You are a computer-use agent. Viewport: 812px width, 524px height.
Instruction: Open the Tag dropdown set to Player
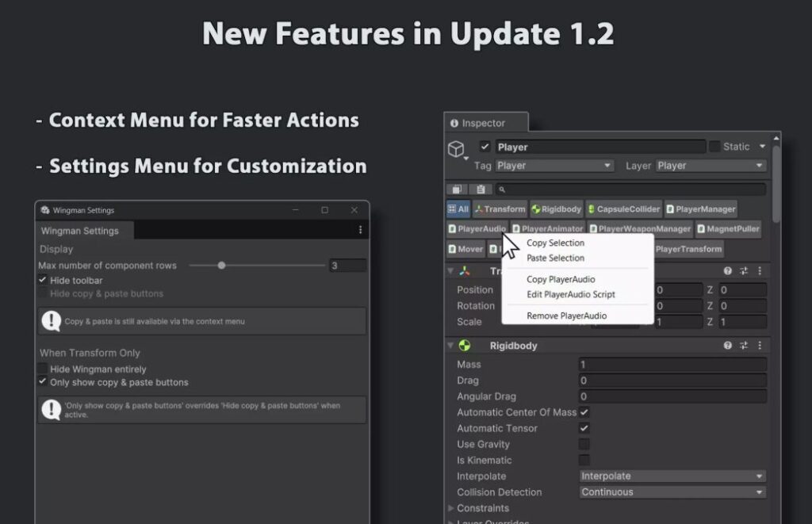(x=554, y=166)
